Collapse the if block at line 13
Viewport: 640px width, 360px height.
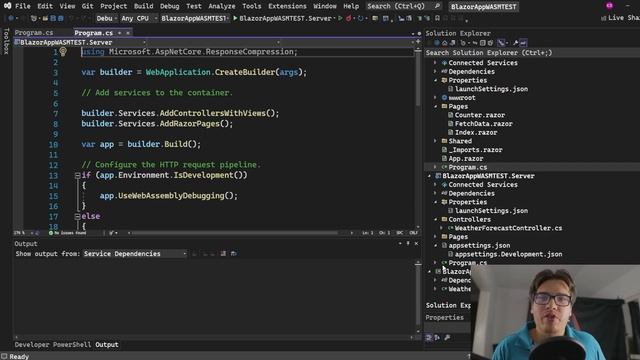77,175
